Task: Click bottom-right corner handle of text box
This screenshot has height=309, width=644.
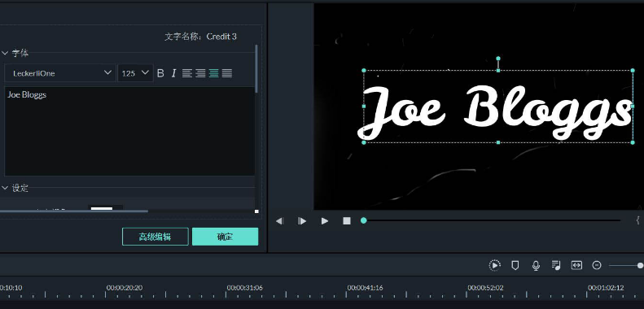Action: 633,142
